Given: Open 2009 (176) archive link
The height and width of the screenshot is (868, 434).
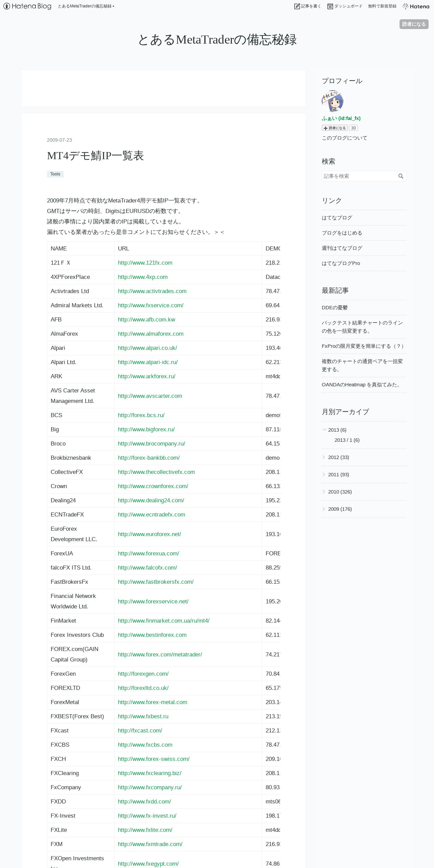Looking at the screenshot, I should coord(340,509).
